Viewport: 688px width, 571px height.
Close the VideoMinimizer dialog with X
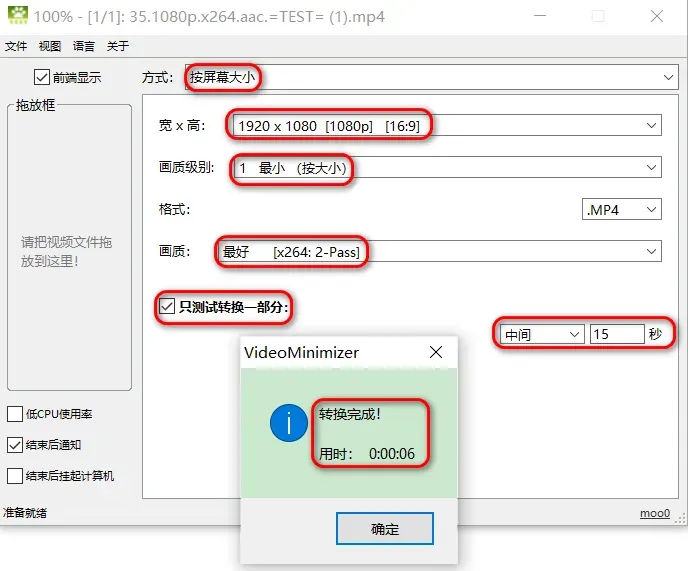point(436,352)
